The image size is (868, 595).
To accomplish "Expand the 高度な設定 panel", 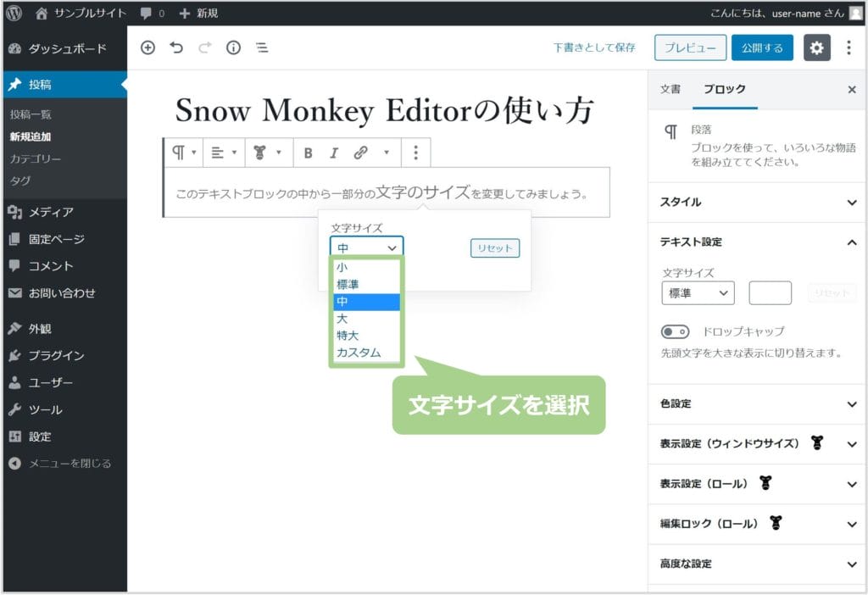I will (757, 564).
